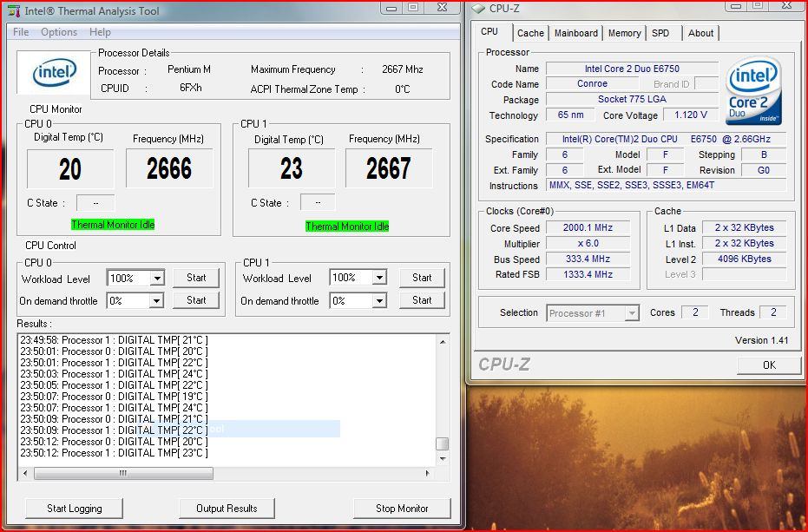Click CPU 1 Digital Temp value 23
808x532 pixels.
291,168
